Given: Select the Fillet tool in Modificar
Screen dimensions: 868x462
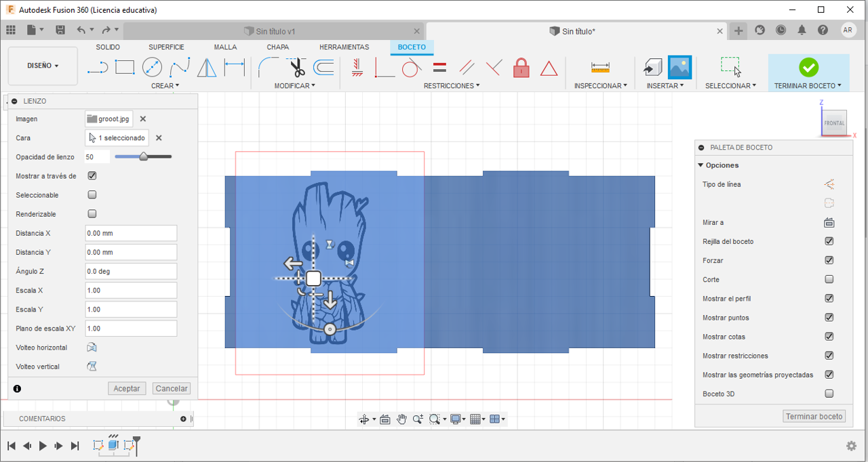Looking at the screenshot, I should coord(269,67).
